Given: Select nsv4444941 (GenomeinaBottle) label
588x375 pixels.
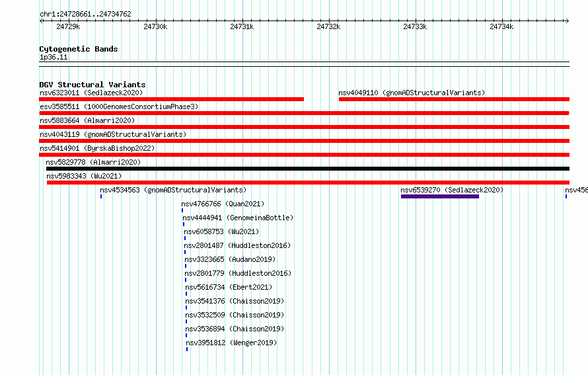Looking at the screenshot, I should 238,218.
